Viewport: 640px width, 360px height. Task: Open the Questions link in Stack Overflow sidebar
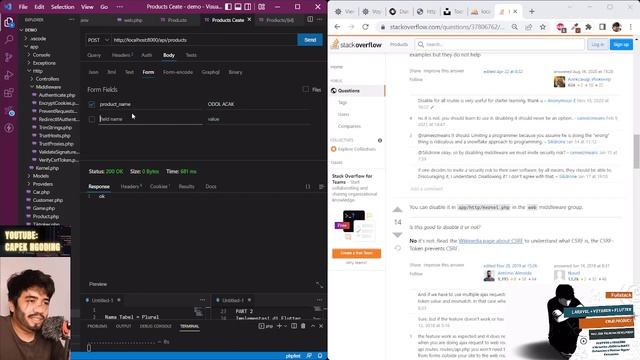(x=349, y=91)
